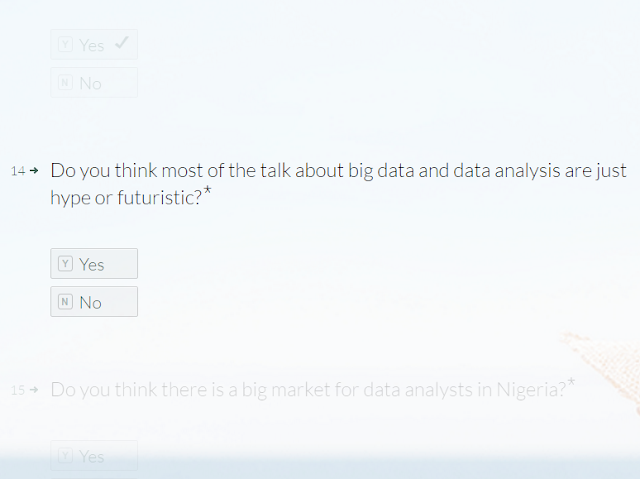640x479 pixels.
Task: Click the arrow icon beside number 15
Action: [34, 389]
